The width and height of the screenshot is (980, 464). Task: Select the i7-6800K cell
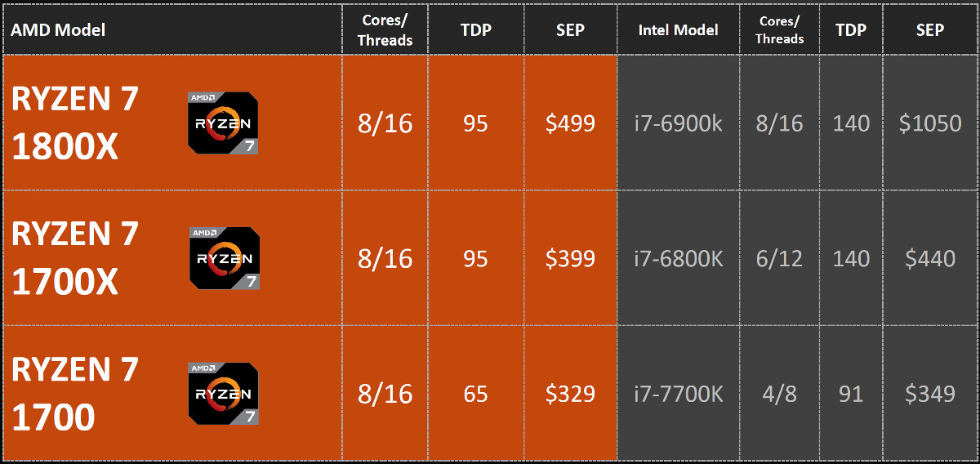point(678,258)
